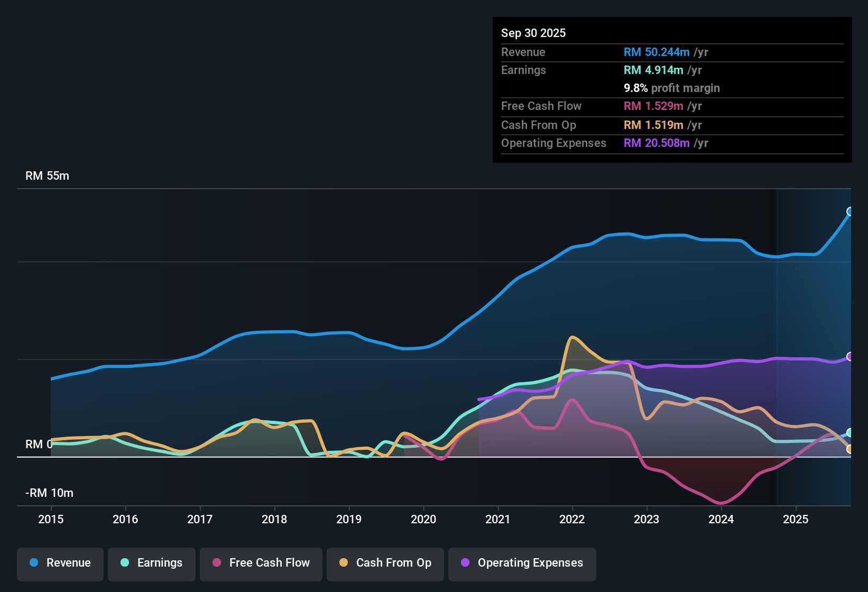868x592 pixels.
Task: Expand the Cash From Op legend entry
Action: coord(385,563)
